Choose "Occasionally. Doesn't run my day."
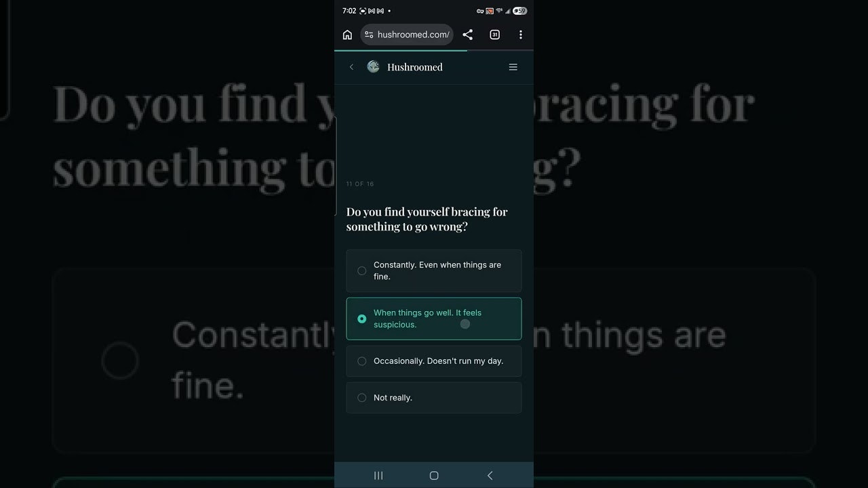 pyautogui.click(x=434, y=361)
